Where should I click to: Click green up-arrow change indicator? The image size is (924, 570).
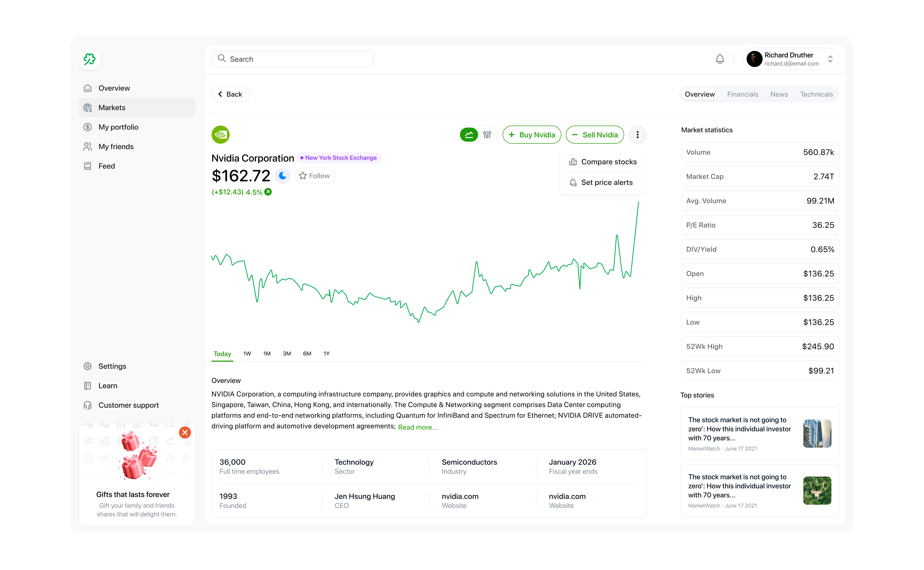(268, 192)
